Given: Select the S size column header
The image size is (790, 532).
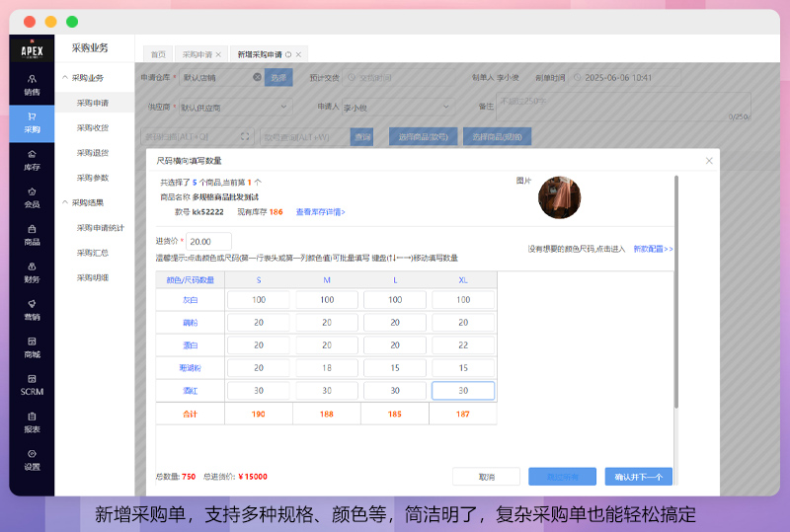Looking at the screenshot, I should 259,280.
